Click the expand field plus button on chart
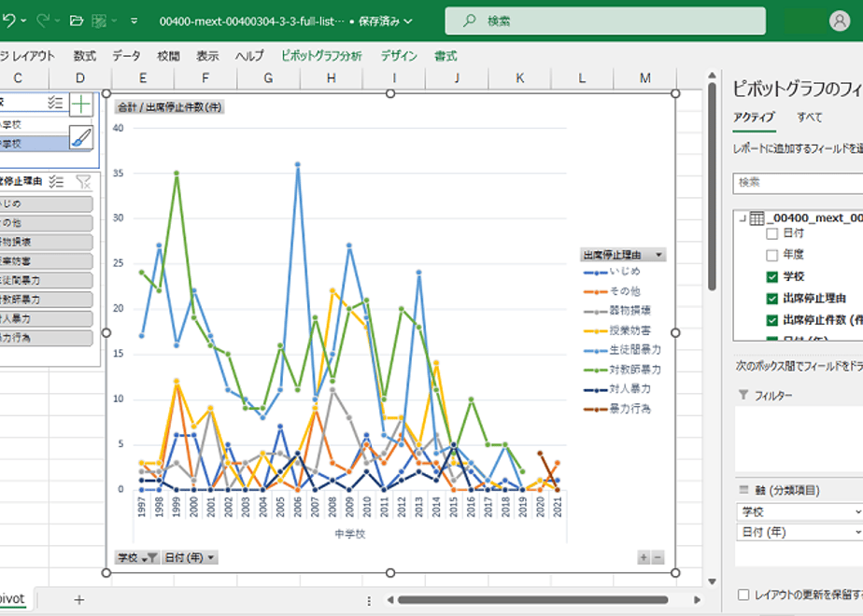This screenshot has width=863, height=616. click(643, 558)
